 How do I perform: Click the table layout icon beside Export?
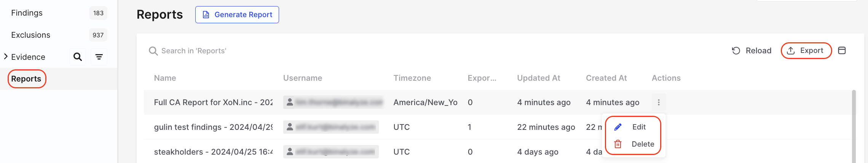842,51
